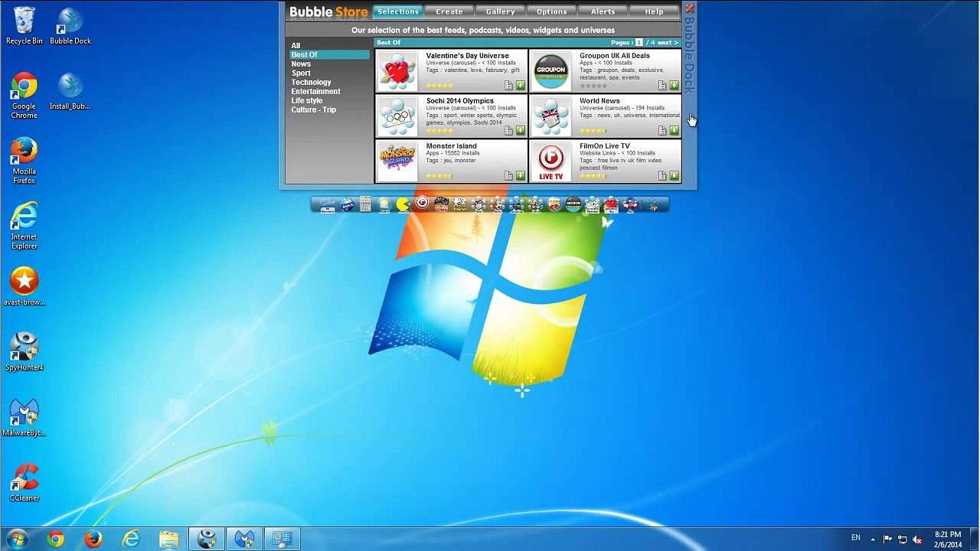Select the Life style category

pyautogui.click(x=306, y=101)
